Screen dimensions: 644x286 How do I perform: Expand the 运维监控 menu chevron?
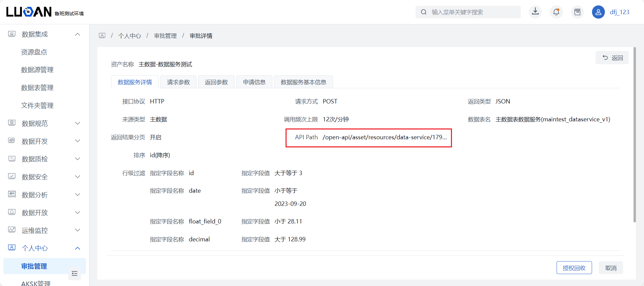(78, 230)
